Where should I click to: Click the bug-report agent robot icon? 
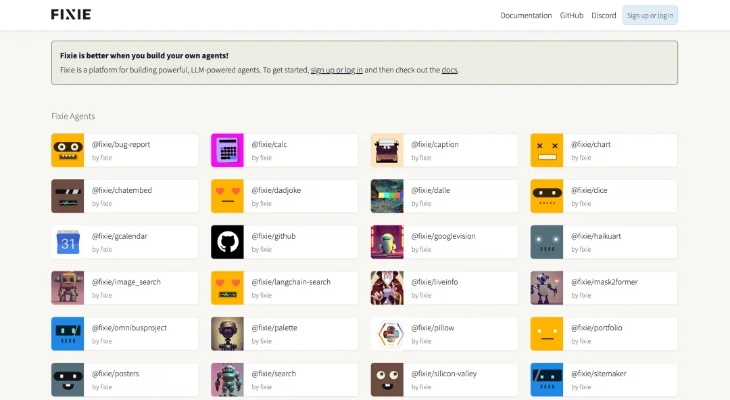tap(68, 150)
